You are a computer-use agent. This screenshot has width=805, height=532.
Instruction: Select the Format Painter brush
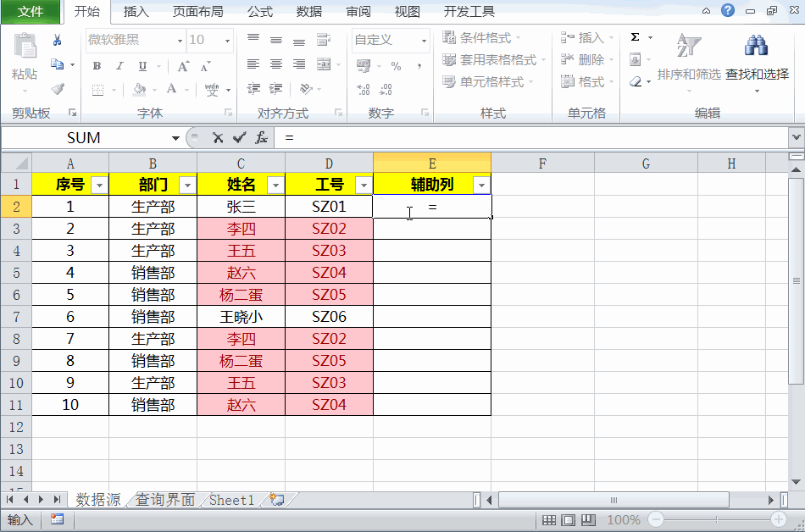tap(58, 89)
